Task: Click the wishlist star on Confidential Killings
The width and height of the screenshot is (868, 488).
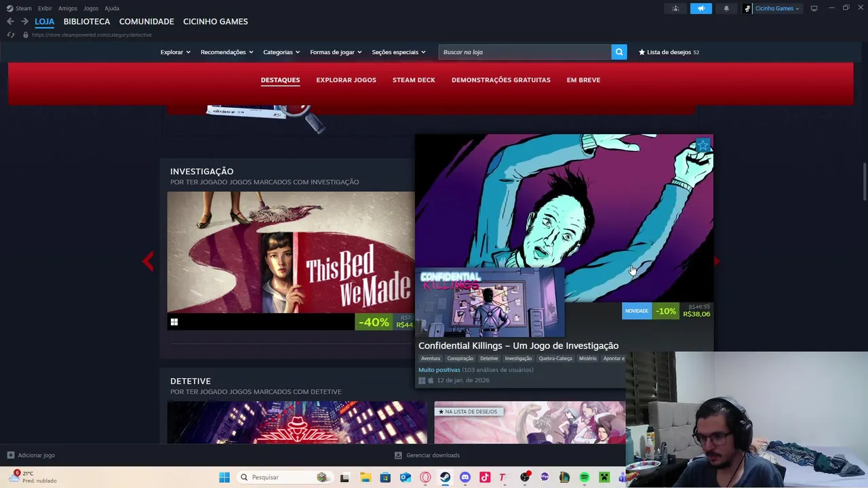Action: click(703, 145)
